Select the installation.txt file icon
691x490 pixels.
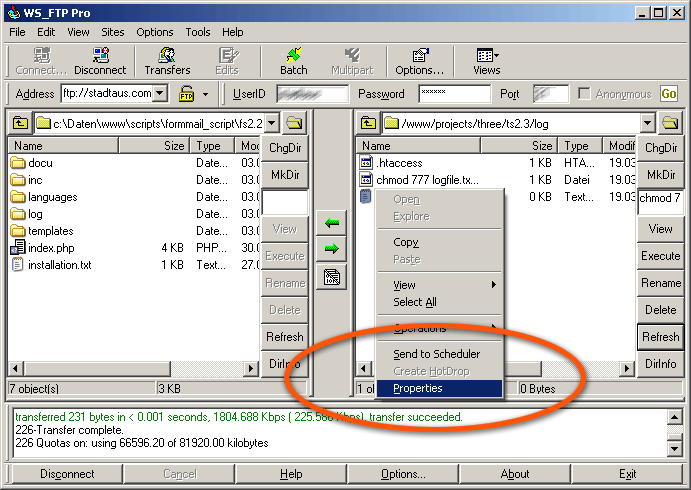tap(18, 265)
